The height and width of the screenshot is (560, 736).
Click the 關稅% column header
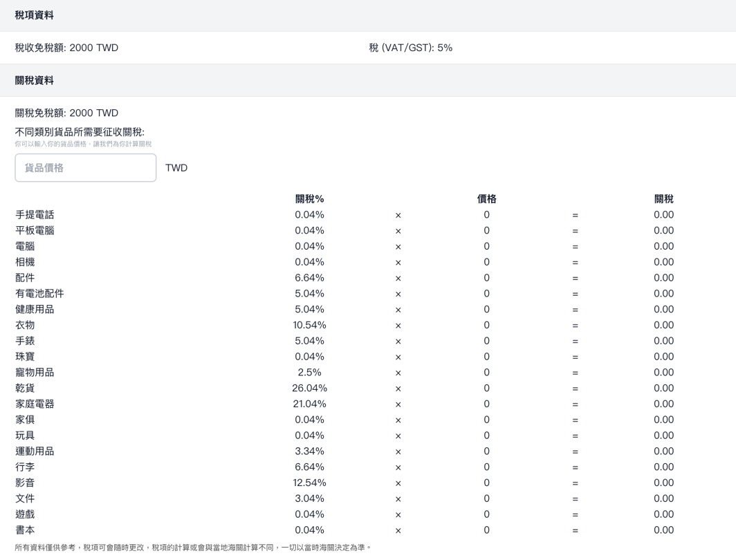(x=309, y=199)
